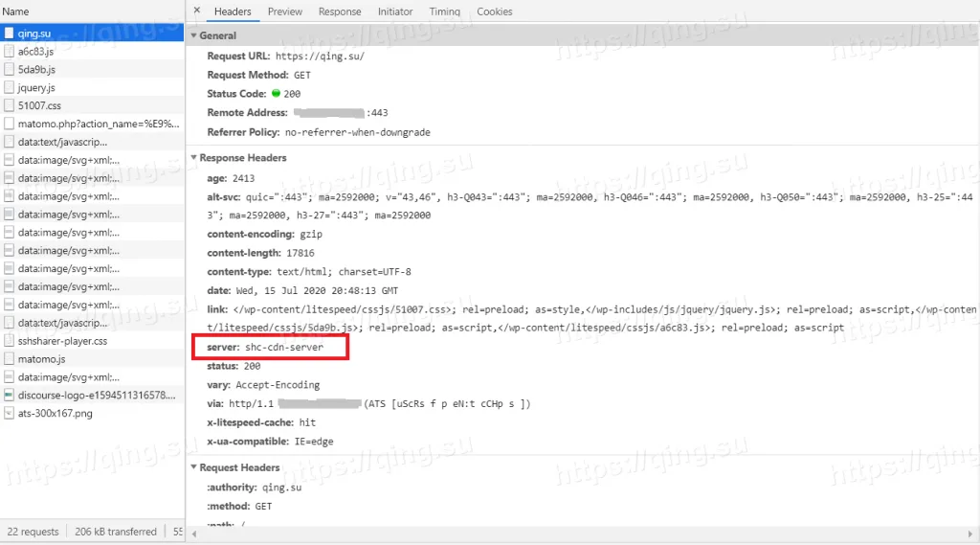Switch to the Preview tab
Screen dimensions: 980x545
click(284, 11)
